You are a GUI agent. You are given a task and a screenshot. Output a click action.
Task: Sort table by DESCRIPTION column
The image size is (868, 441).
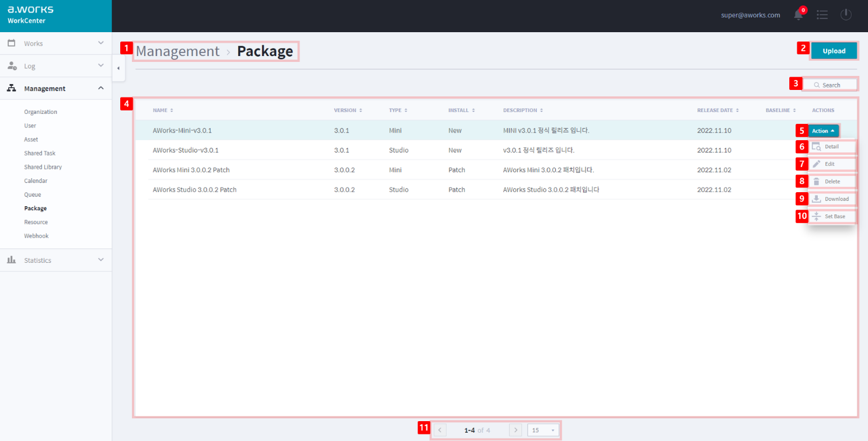click(x=523, y=110)
